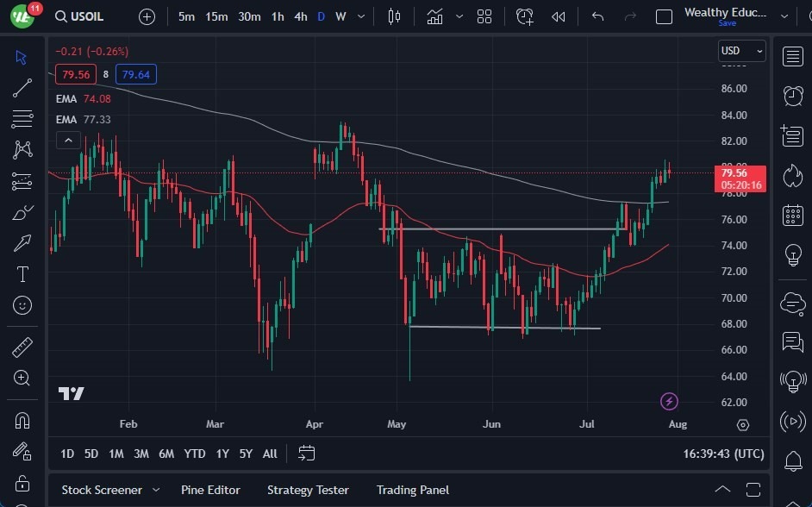Open the Pine Editor tab
812x507 pixels.
[x=210, y=490]
